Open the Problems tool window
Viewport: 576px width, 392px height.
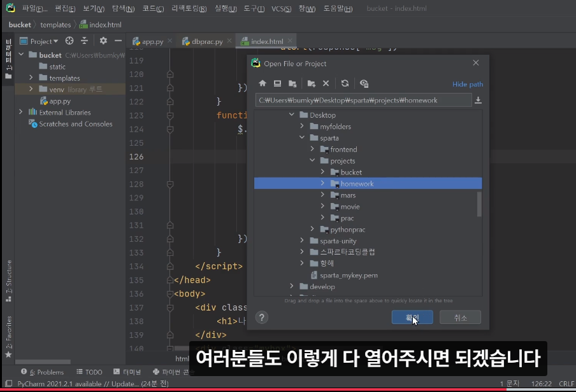pos(42,372)
